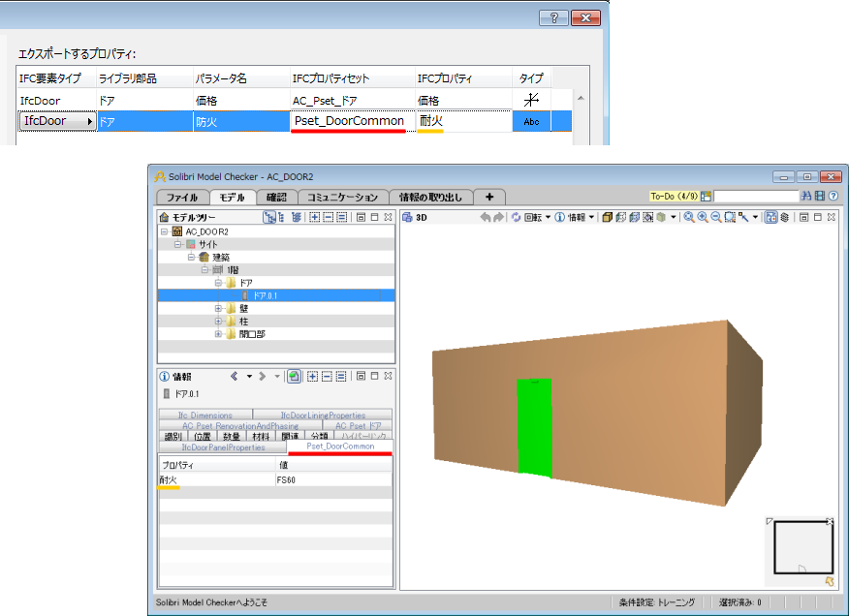The image size is (849, 616).
Task: Open the To-Do (4/9) list
Action: [675, 196]
